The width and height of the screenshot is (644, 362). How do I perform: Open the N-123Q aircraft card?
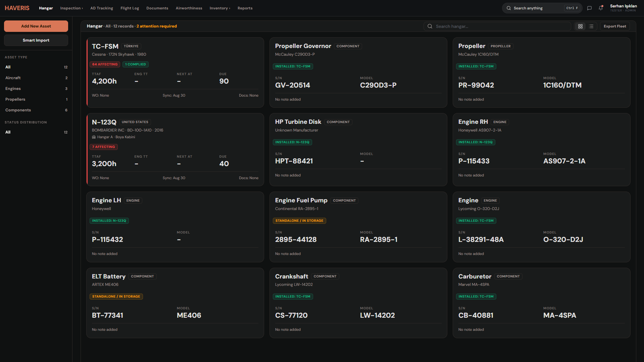coord(175,150)
